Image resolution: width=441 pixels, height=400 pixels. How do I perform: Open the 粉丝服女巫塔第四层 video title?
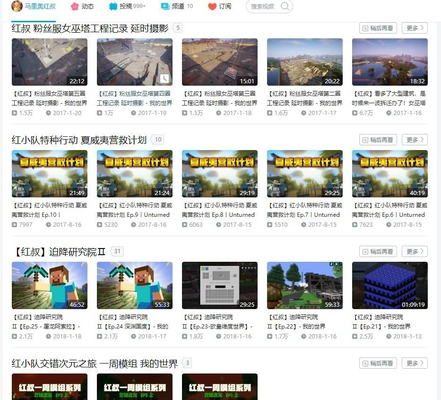135,98
